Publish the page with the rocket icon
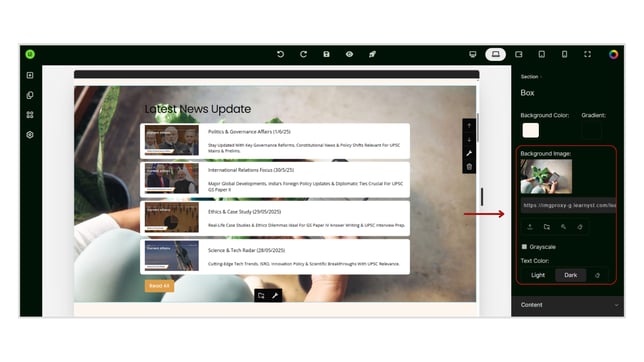The image size is (644, 362). [x=372, y=54]
